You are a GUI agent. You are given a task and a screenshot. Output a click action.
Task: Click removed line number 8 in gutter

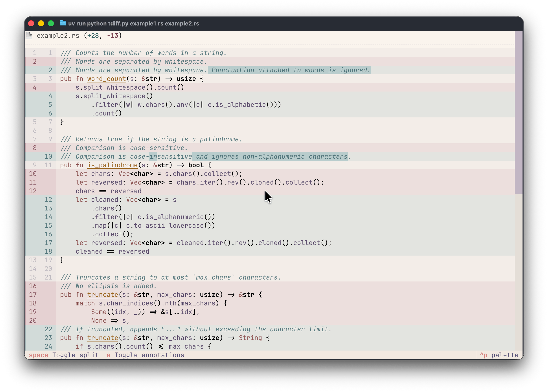pos(35,148)
